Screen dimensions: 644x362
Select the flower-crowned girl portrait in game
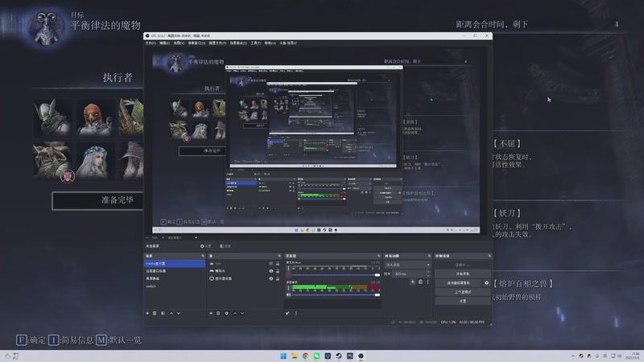[x=95, y=160]
